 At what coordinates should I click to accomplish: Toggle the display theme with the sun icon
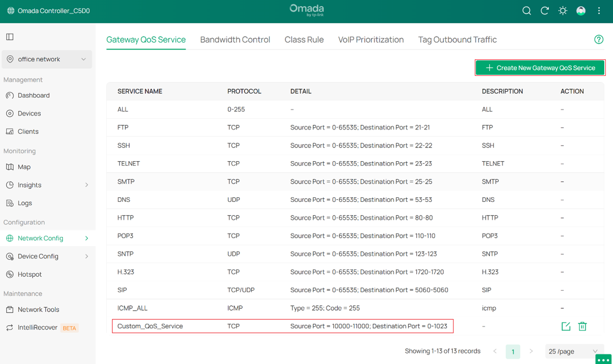pyautogui.click(x=562, y=10)
